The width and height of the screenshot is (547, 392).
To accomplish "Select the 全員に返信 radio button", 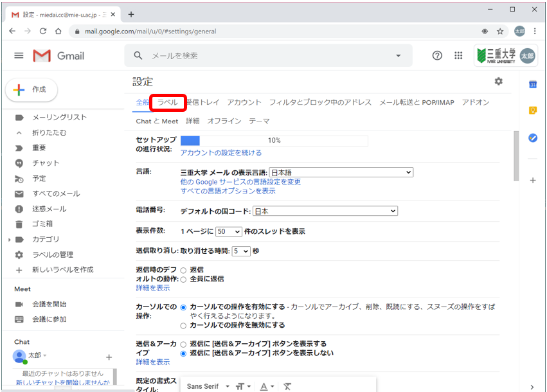I will [x=183, y=280].
